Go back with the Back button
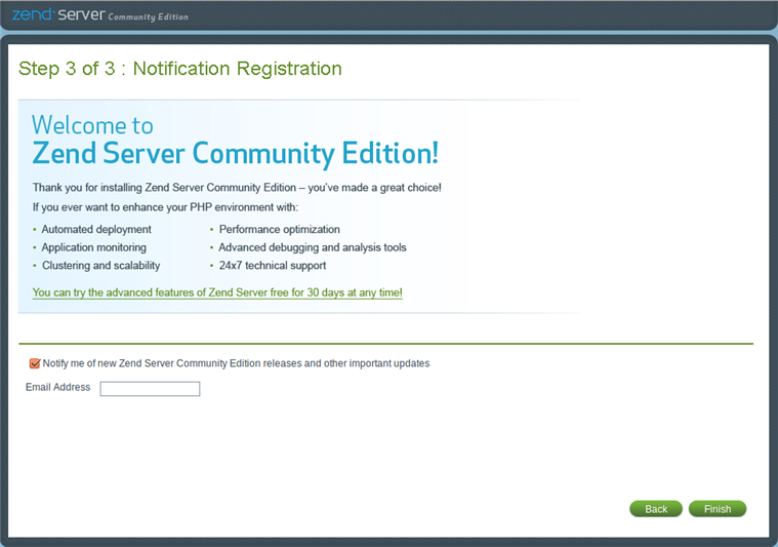 (x=655, y=509)
